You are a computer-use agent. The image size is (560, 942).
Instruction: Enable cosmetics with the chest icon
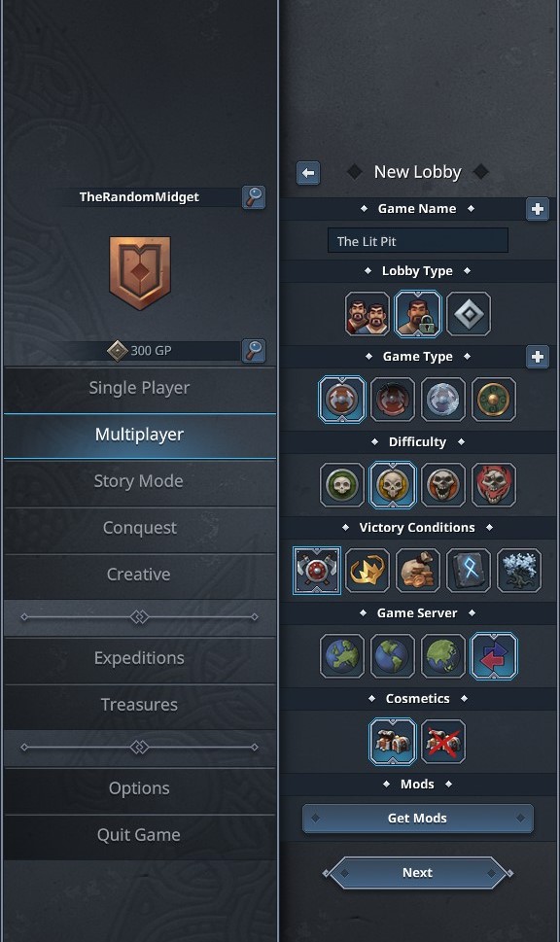pyautogui.click(x=393, y=742)
